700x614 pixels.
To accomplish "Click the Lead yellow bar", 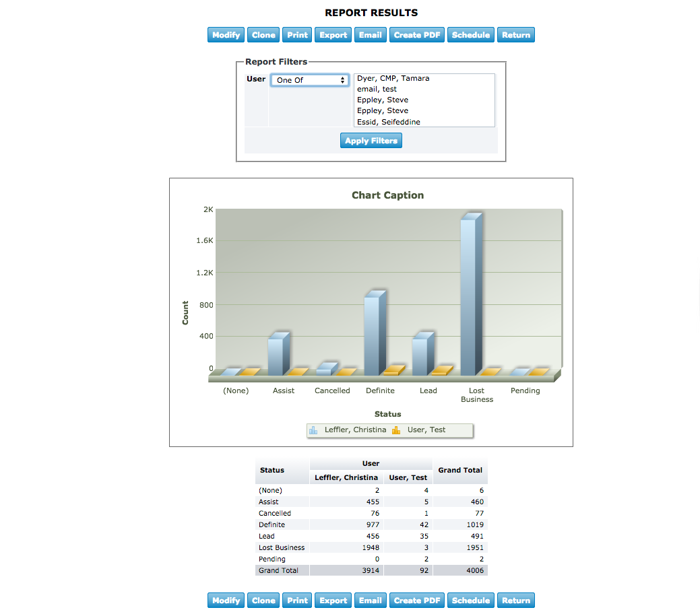I will [x=443, y=371].
